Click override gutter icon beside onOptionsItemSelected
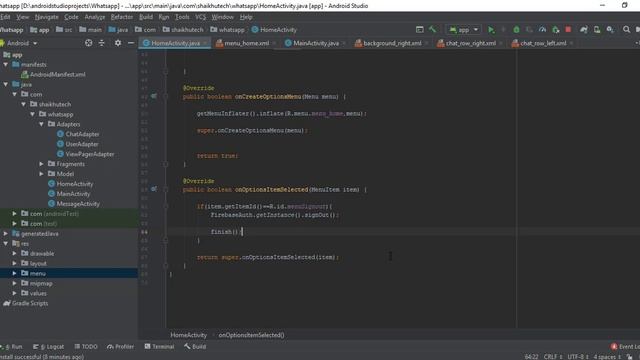This screenshot has height=360, width=640. click(x=153, y=189)
